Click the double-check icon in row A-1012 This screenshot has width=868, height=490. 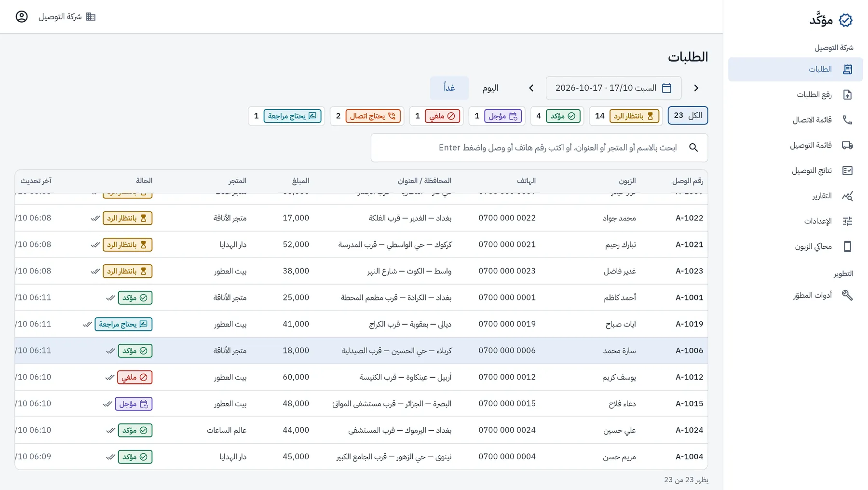coord(110,378)
